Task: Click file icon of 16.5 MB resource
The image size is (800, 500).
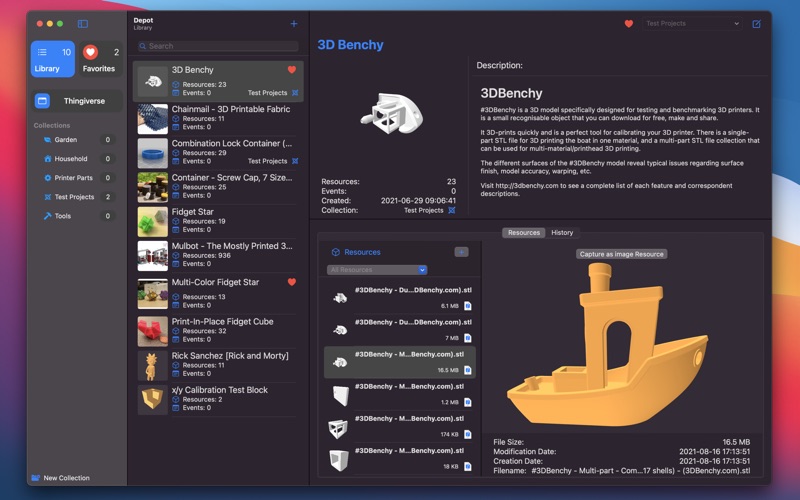Action: pyautogui.click(x=468, y=370)
